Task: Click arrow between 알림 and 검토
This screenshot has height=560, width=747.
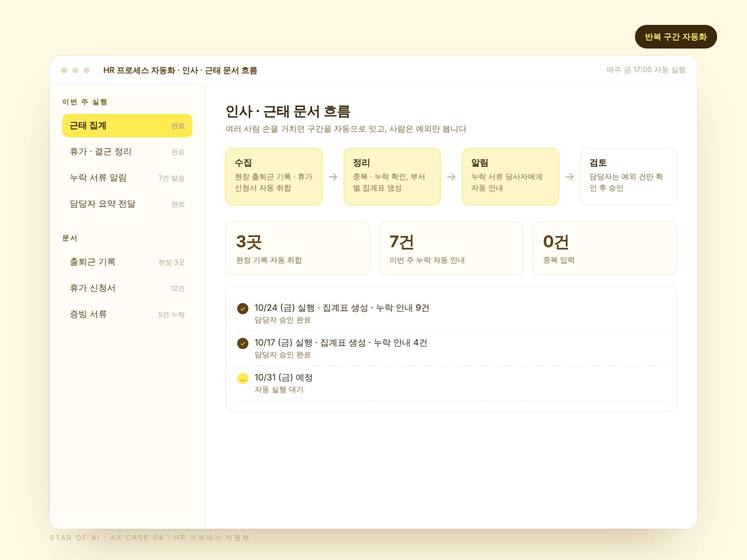Action: 569,177
